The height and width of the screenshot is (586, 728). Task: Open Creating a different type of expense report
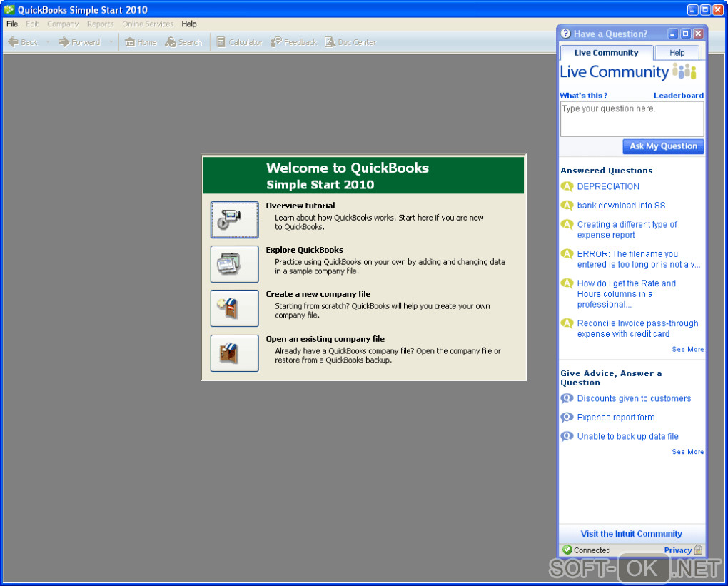(x=627, y=230)
